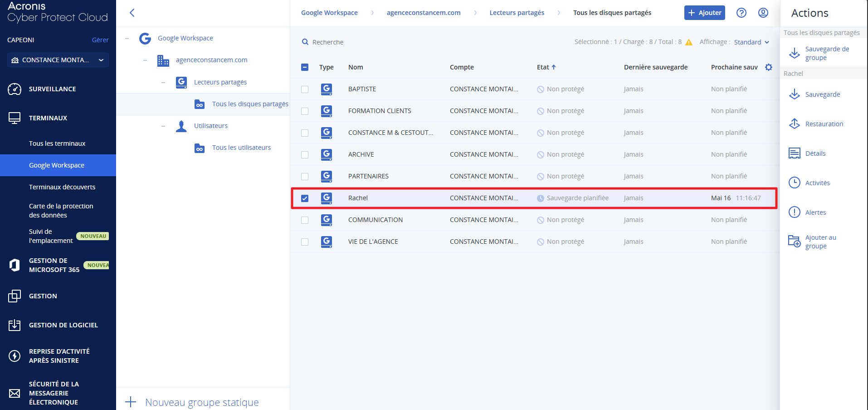
Task: Click agenceconstancem.com breadcrumb link
Action: pyautogui.click(x=424, y=13)
